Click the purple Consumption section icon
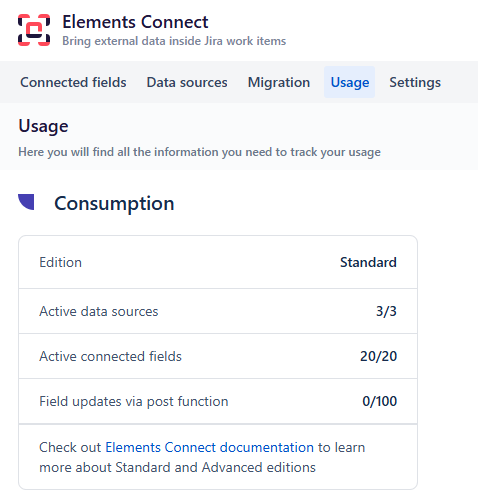The height and width of the screenshot is (502, 478). pos(26,202)
